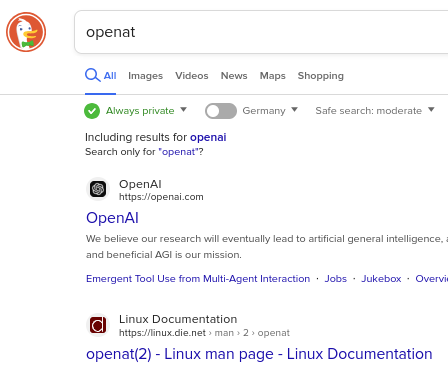This screenshot has height=366, width=448.
Task: Switch to the All results tab
Action: 101,76
